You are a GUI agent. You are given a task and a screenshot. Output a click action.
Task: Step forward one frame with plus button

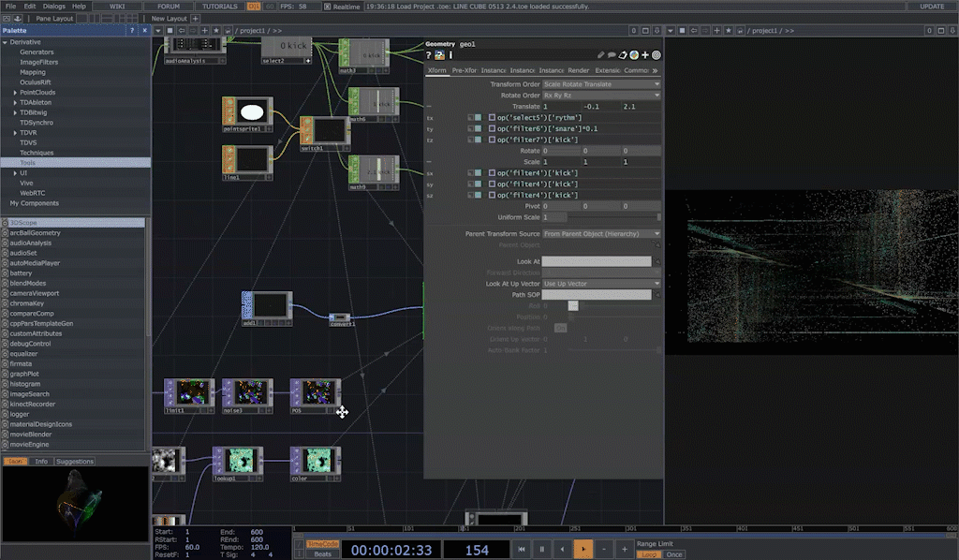(625, 549)
